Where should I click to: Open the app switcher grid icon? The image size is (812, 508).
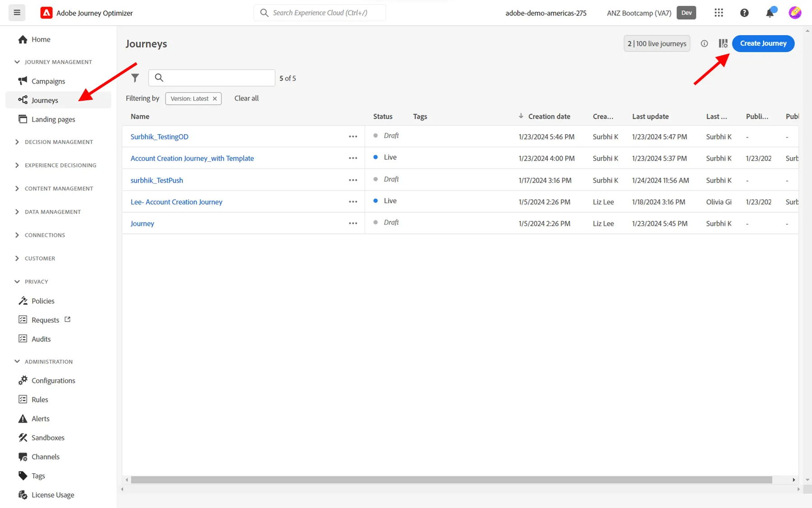tap(719, 13)
